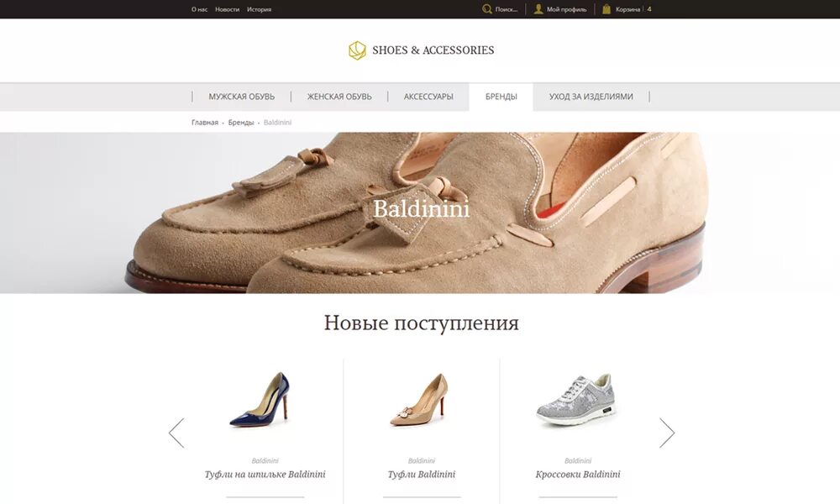Show next products with right arrow
This screenshot has height=504, width=840.
pos(667,433)
